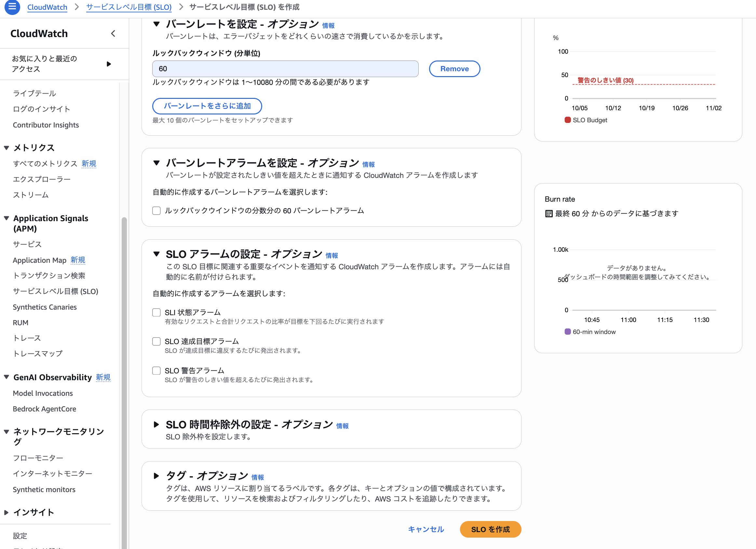Check the SLO 達成目標アラーム option
Viewport: 756px width, 549px height.
tap(156, 341)
